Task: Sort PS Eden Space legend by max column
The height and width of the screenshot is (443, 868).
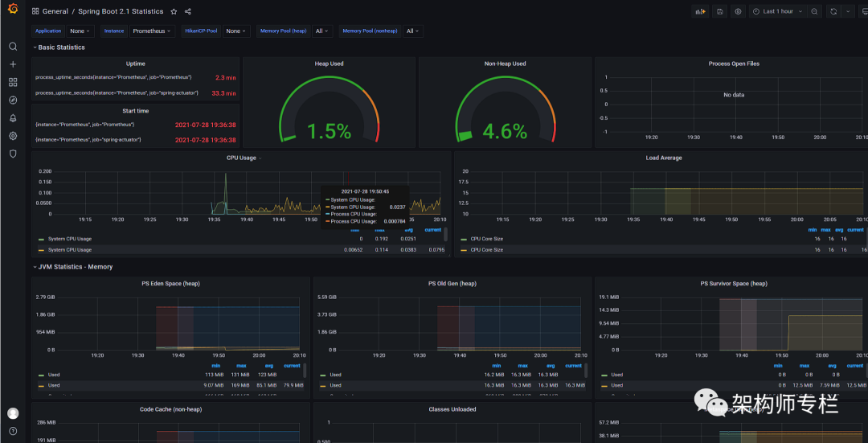Action: click(x=241, y=366)
